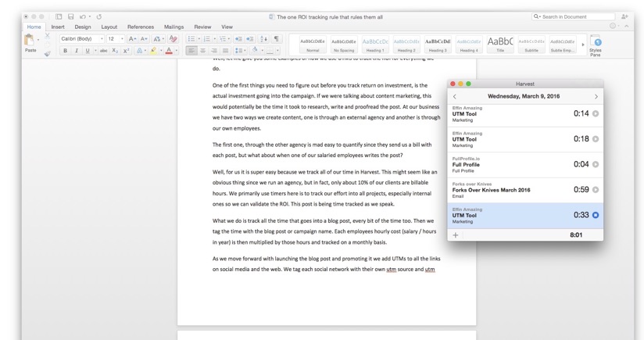Click the Undo arrow icon

(83, 17)
